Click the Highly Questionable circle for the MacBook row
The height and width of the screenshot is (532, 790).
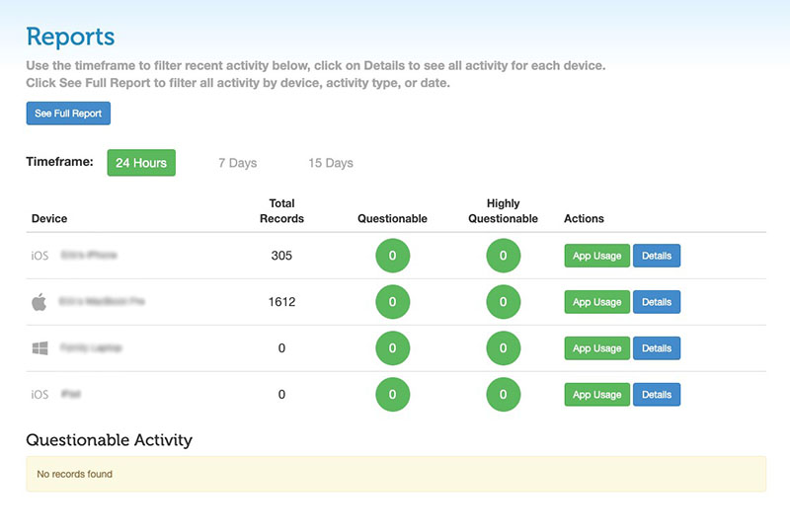(503, 302)
